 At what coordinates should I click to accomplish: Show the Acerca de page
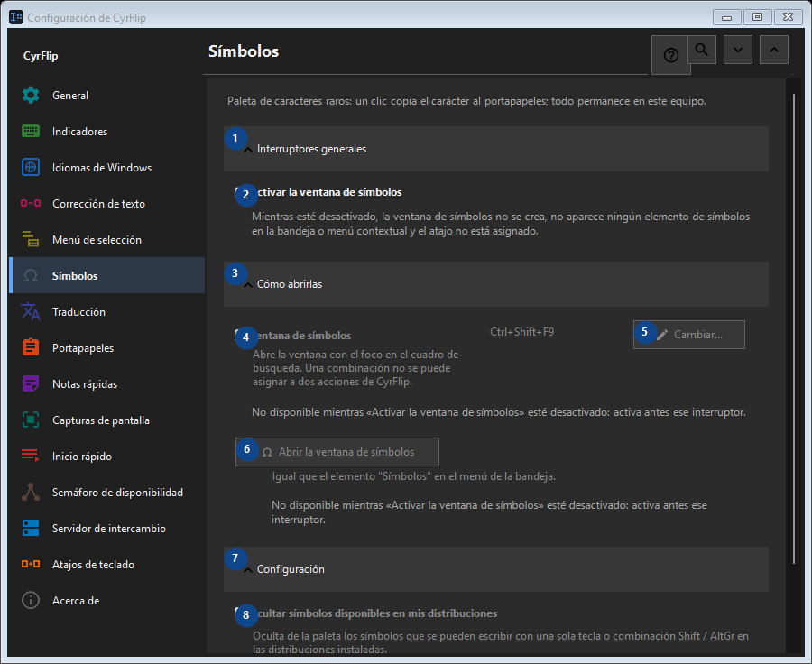(106, 600)
